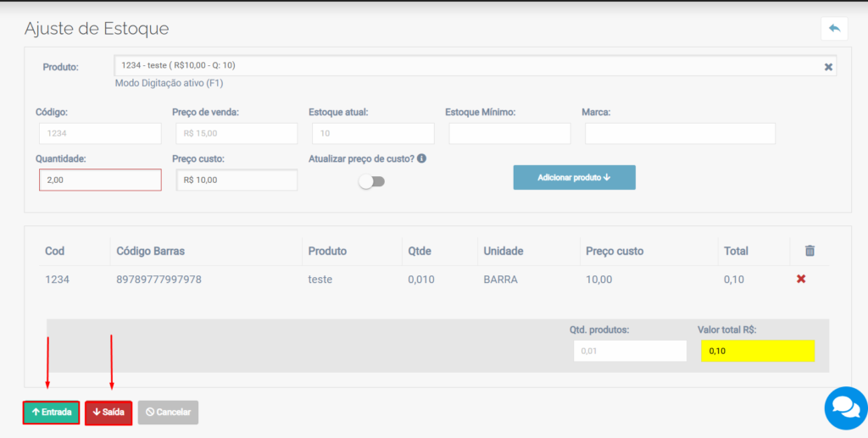Viewport: 868px width, 438px height.
Task: Remove teste row with red X
Action: pos(801,279)
